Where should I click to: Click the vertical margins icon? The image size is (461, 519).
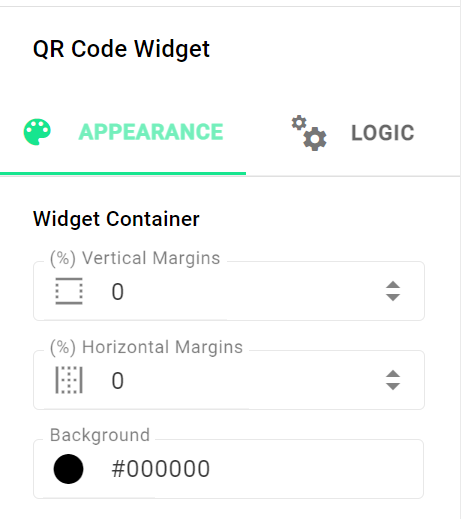pos(69,291)
